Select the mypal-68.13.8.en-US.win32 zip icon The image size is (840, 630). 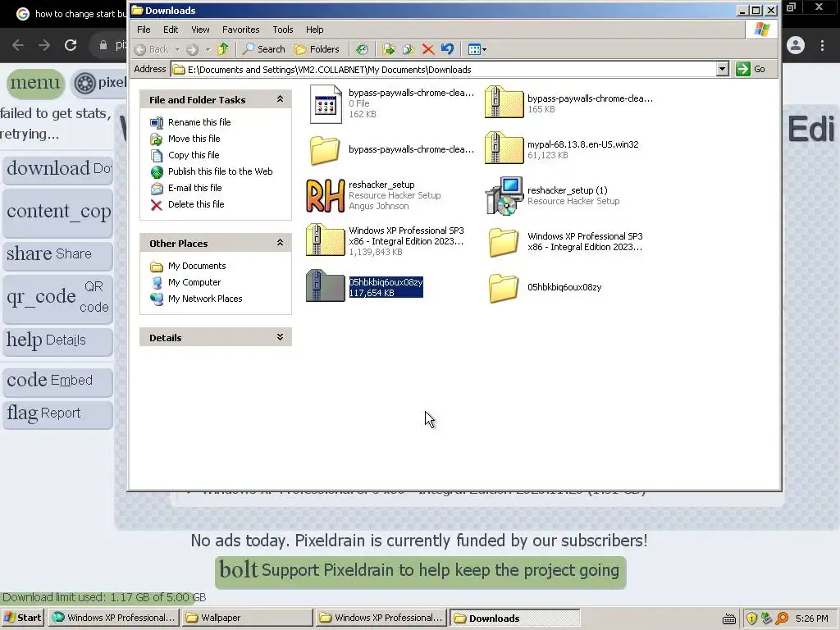click(x=504, y=148)
